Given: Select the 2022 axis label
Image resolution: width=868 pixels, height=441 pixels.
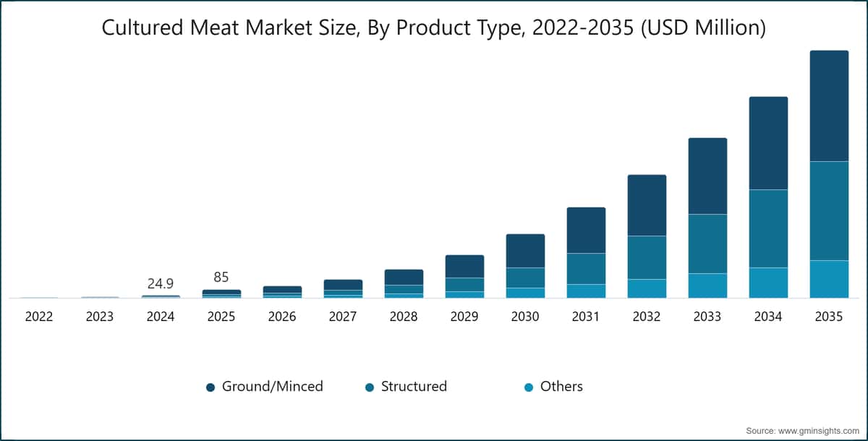Looking at the screenshot, I should 39,317.
